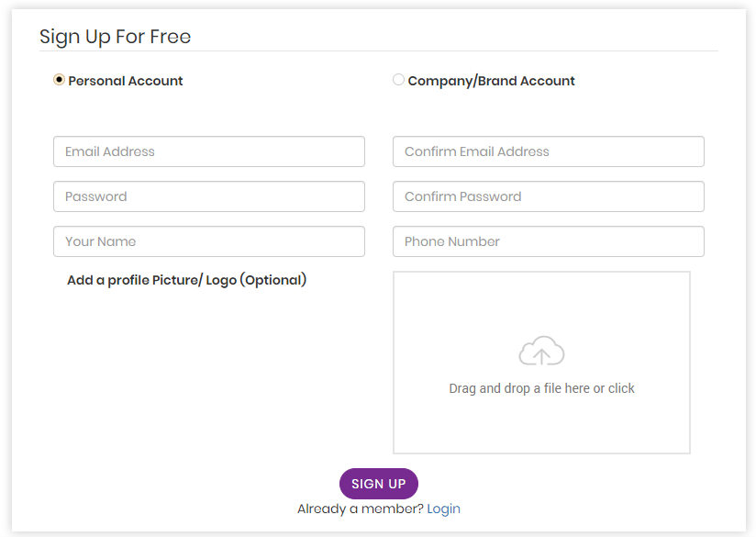Click the "Sign Up For Free" heading

116,37
